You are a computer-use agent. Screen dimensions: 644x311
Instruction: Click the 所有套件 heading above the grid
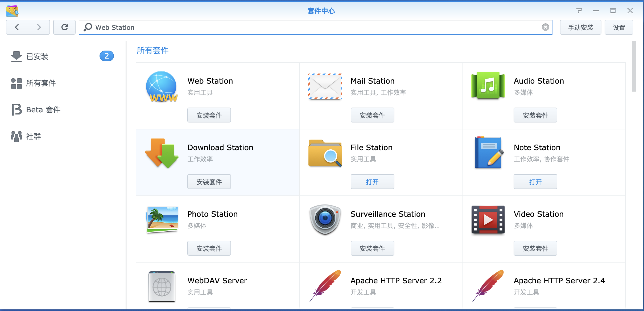click(x=152, y=50)
